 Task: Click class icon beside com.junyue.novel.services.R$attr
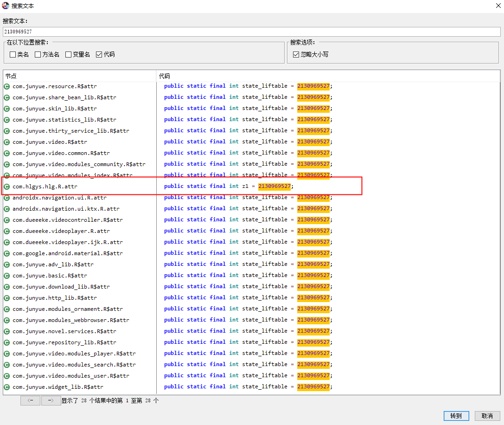point(7,331)
